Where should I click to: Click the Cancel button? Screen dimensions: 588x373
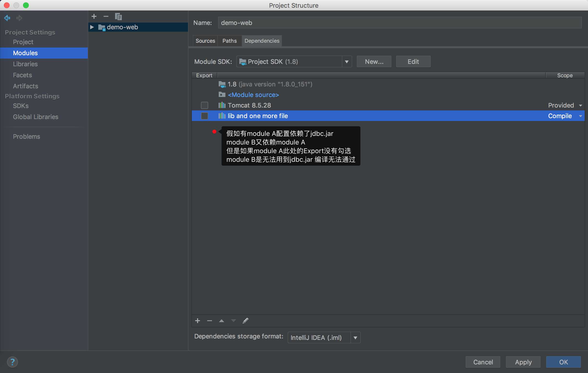click(483, 362)
